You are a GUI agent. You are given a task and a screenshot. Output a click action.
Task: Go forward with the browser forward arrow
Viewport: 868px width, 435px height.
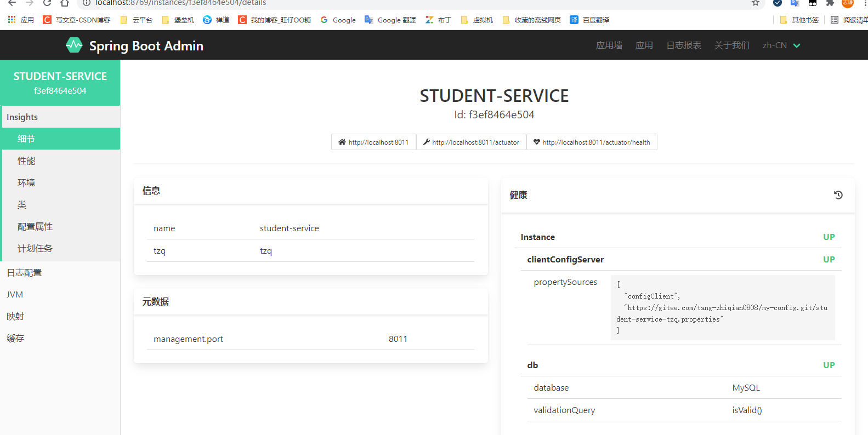[30, 3]
